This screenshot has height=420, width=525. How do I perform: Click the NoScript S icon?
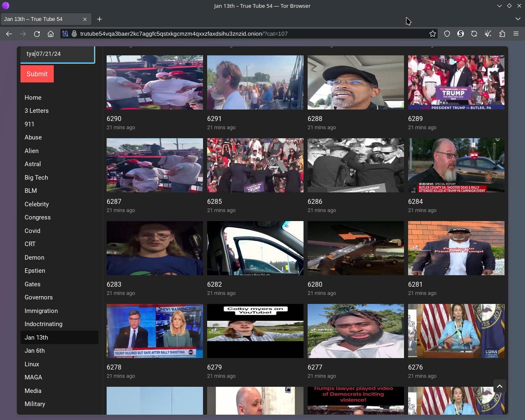pyautogui.click(x=461, y=34)
